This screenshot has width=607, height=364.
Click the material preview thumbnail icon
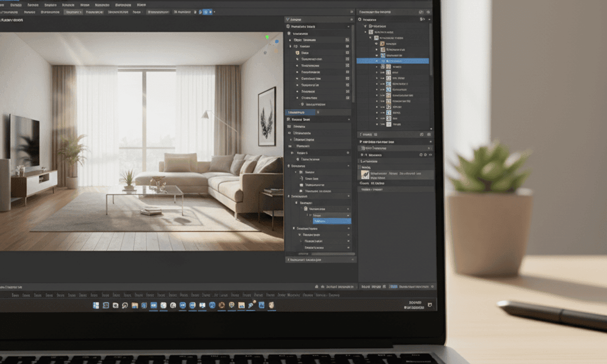coord(365,175)
